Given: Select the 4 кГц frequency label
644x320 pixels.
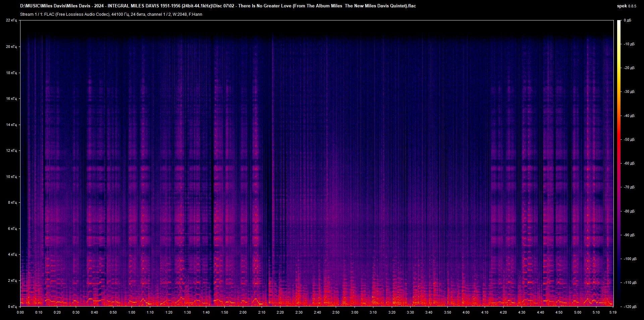Looking at the screenshot, I should pos(12,254).
